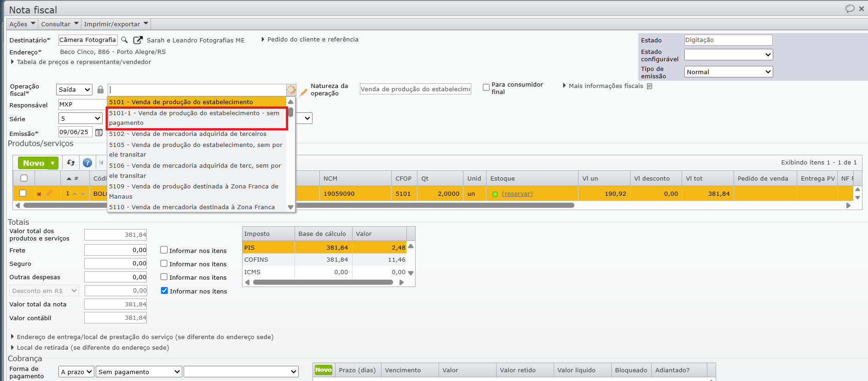This screenshot has width=868, height=381.
Task: Expand Local de retirada section
Action: coord(90,348)
